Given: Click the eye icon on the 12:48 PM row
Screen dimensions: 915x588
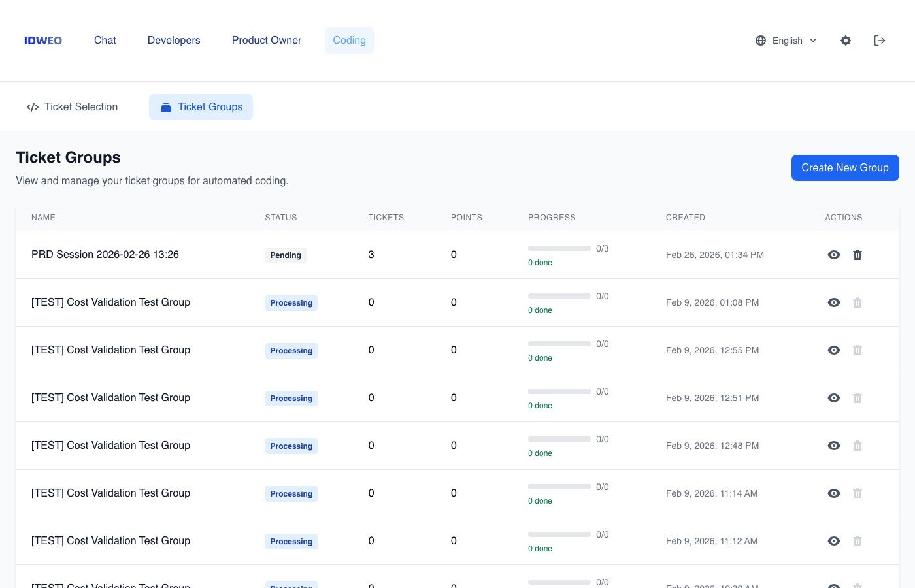Looking at the screenshot, I should [x=834, y=446].
